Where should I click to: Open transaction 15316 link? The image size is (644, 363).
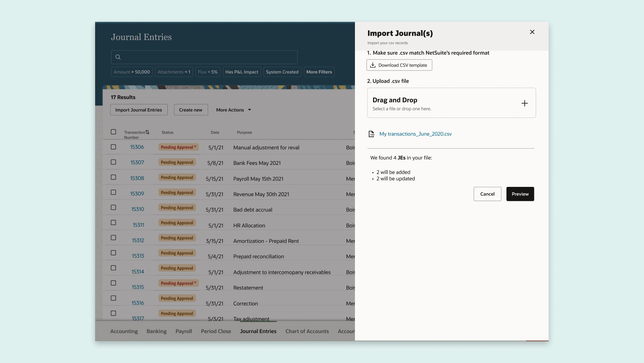[138, 303]
